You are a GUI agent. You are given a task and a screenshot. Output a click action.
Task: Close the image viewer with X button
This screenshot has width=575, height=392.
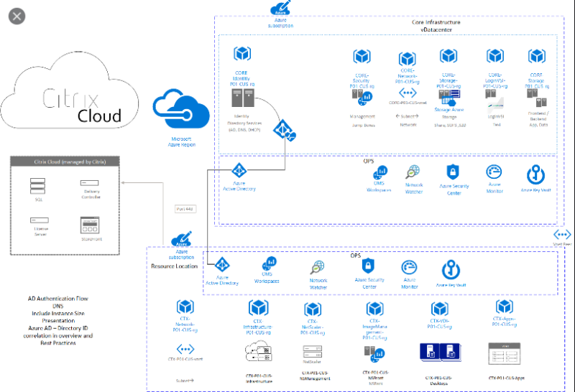point(17,16)
